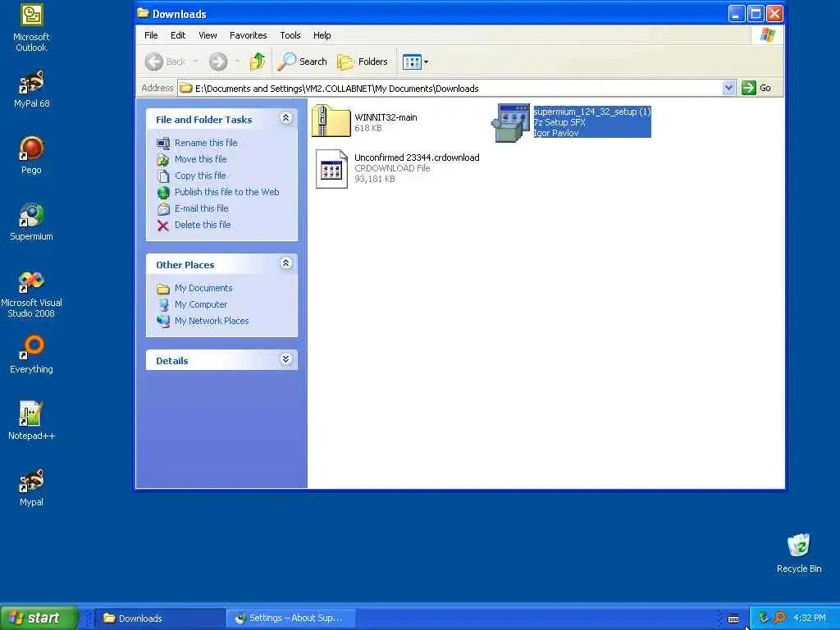Open the View menu
Screen dimensions: 840x630
point(208,35)
